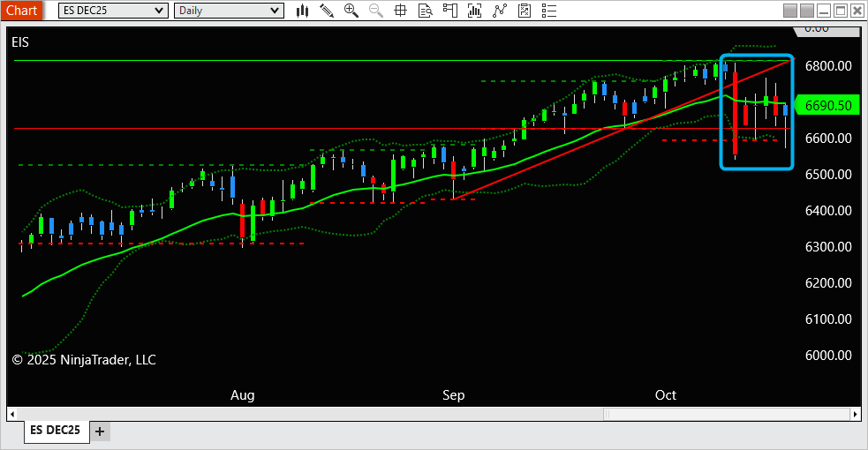Click the Aug time axis label

click(x=243, y=395)
